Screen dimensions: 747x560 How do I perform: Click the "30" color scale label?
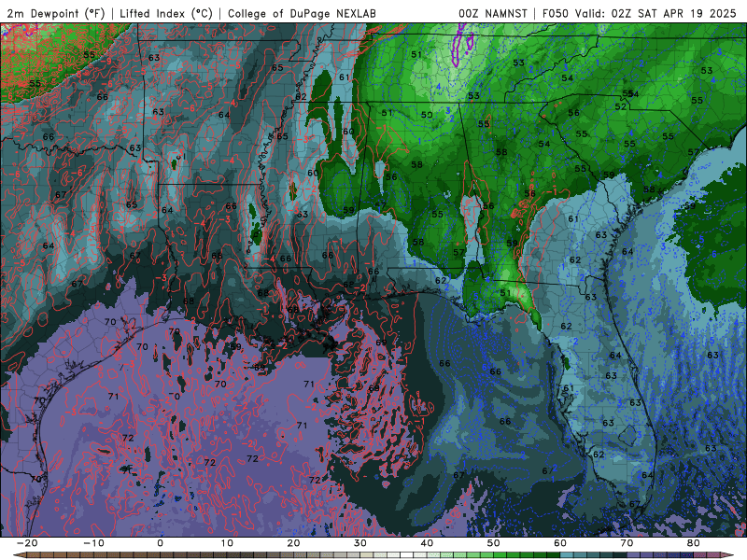(x=360, y=543)
